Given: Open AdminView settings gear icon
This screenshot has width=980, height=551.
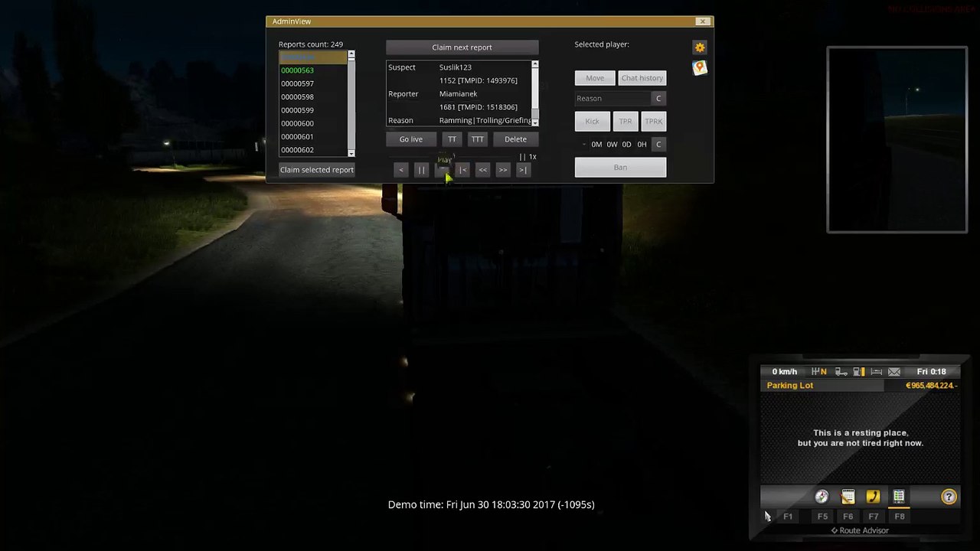Looking at the screenshot, I should (x=700, y=47).
